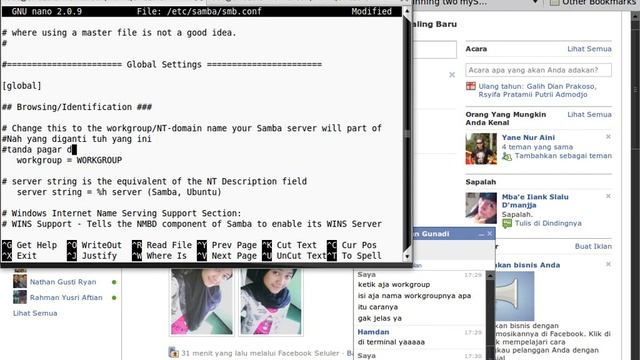The image size is (640, 360).
Task: Click the #tanda pagar d line in nano
Action: pyautogui.click(x=39, y=149)
